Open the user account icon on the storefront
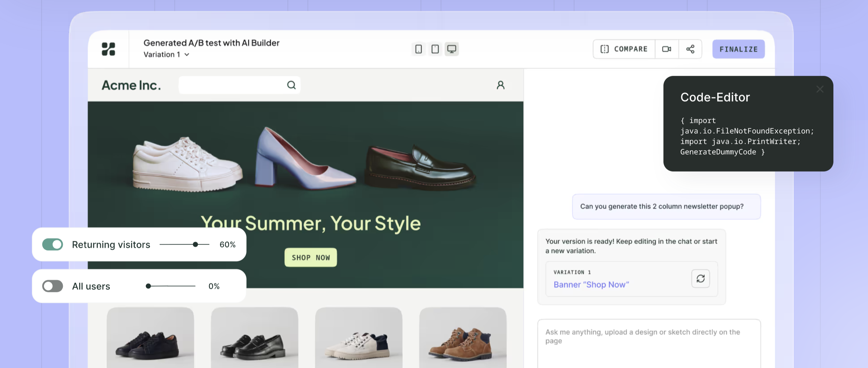The width and height of the screenshot is (868, 368). click(501, 85)
